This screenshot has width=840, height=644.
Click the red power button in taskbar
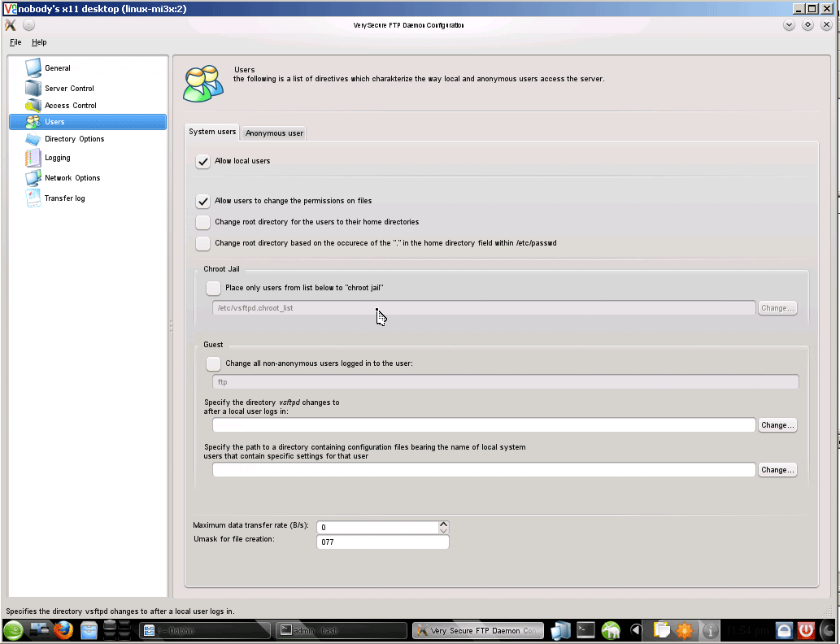coord(806,631)
